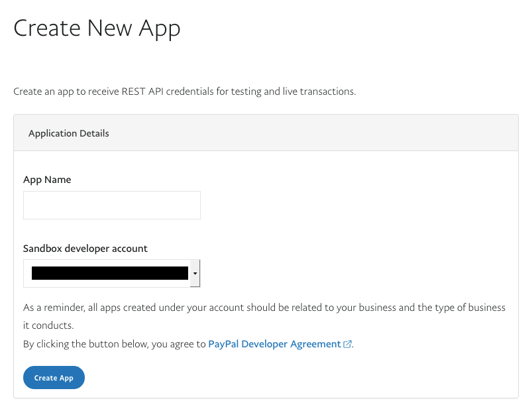Open the PayPal Developer Agreement link
This screenshot has height=411, width=532.
click(274, 344)
